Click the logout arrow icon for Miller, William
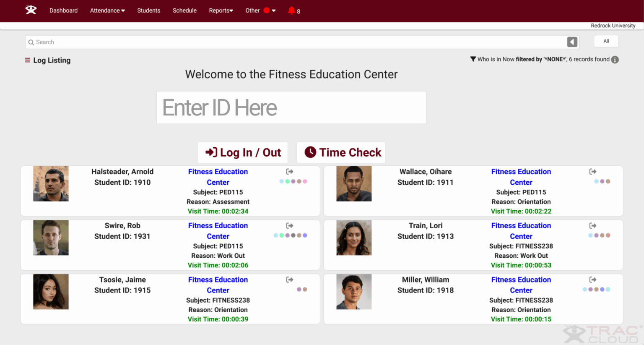 pyautogui.click(x=593, y=280)
